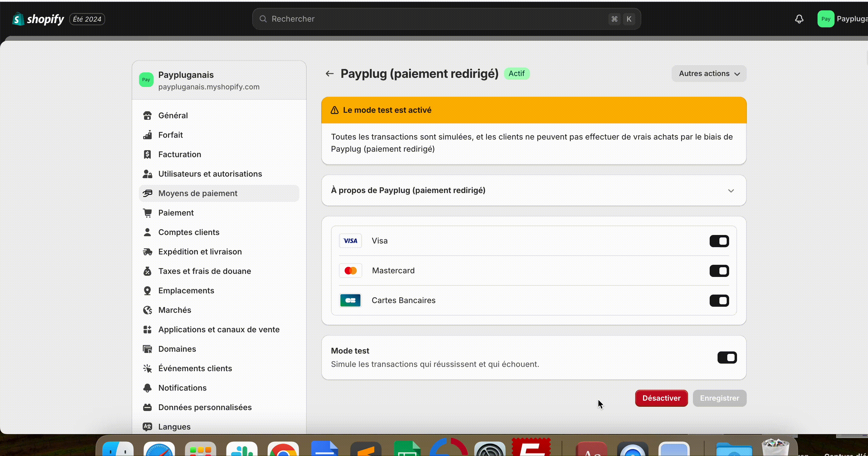The height and width of the screenshot is (456, 868).
Task: Click the Payplug avatar in the sidebar header
Action: point(146,80)
